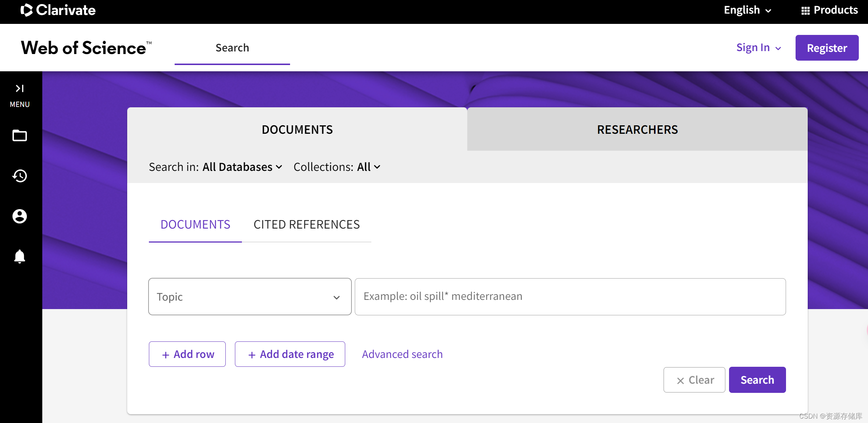The height and width of the screenshot is (423, 868).
Task: Click the Add row button
Action: (187, 354)
